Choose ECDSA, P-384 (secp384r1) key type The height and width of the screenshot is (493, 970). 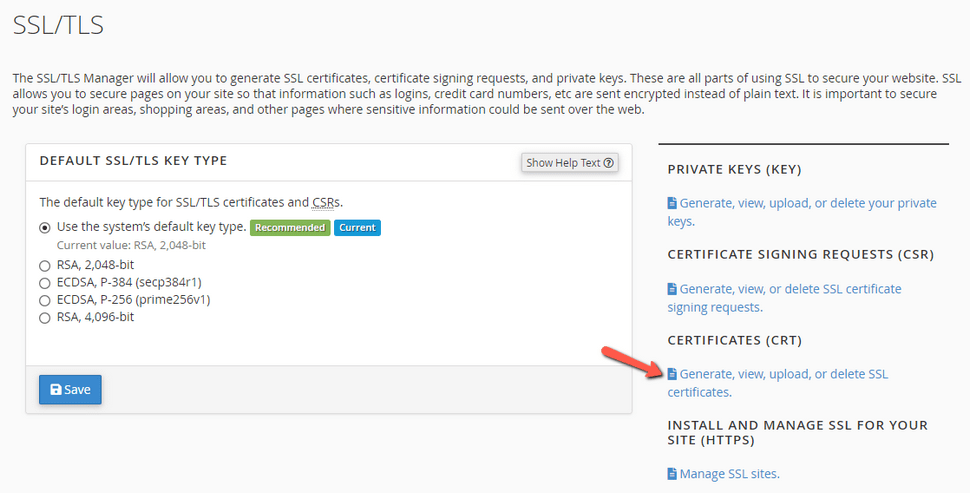click(45, 283)
